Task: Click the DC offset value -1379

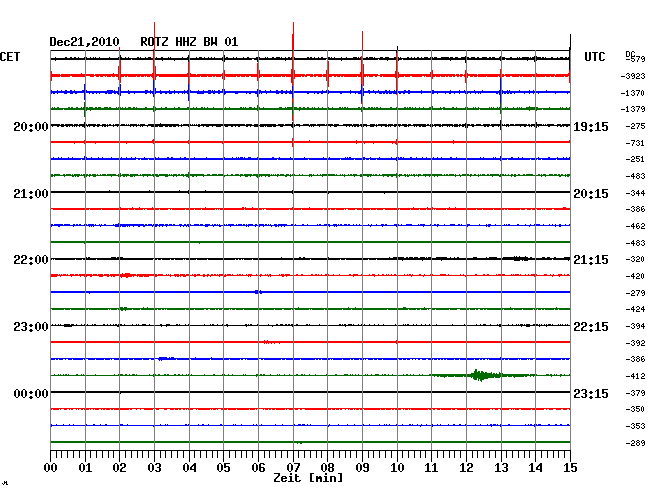Action: tap(633, 109)
